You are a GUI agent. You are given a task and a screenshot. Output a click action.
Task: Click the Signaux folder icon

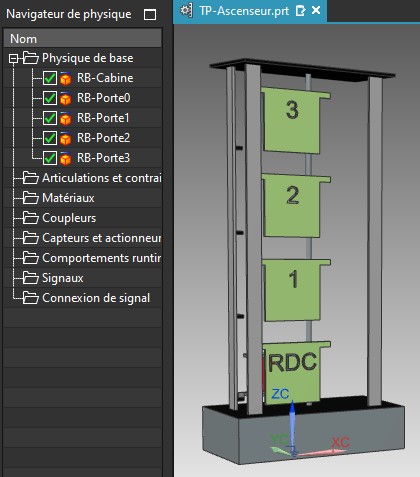click(x=31, y=278)
